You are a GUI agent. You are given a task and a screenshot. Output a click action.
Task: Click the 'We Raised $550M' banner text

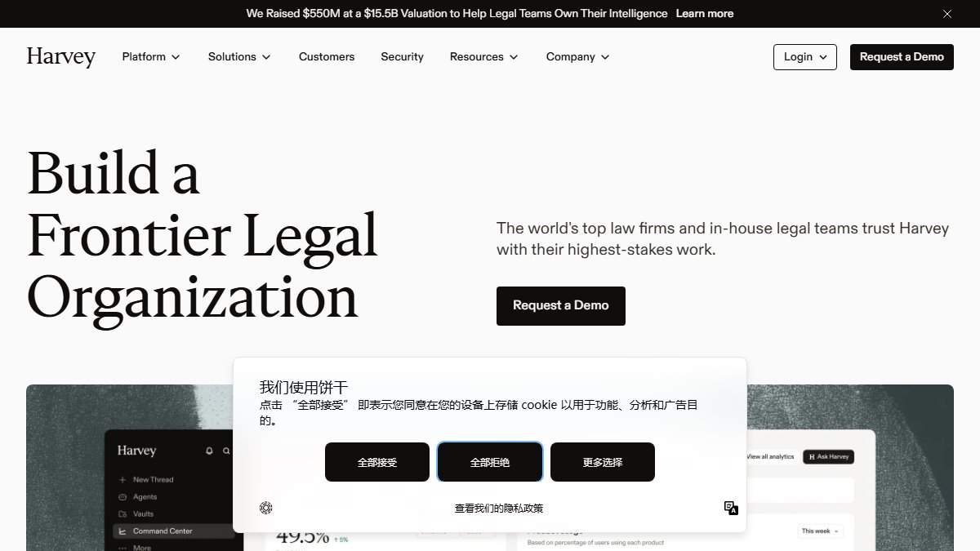click(457, 14)
